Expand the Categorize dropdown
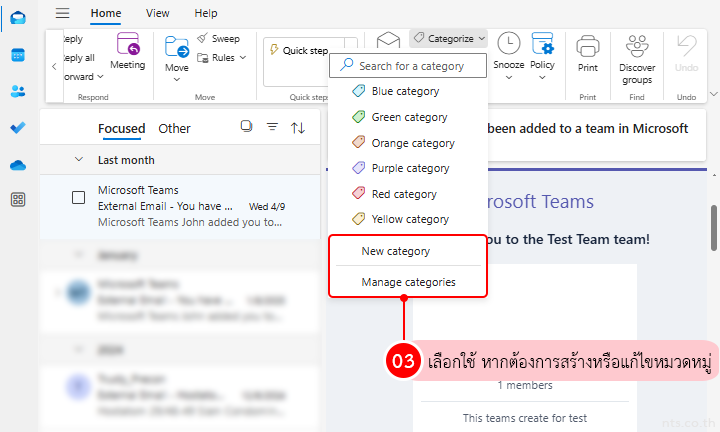The image size is (720, 432). (x=448, y=38)
